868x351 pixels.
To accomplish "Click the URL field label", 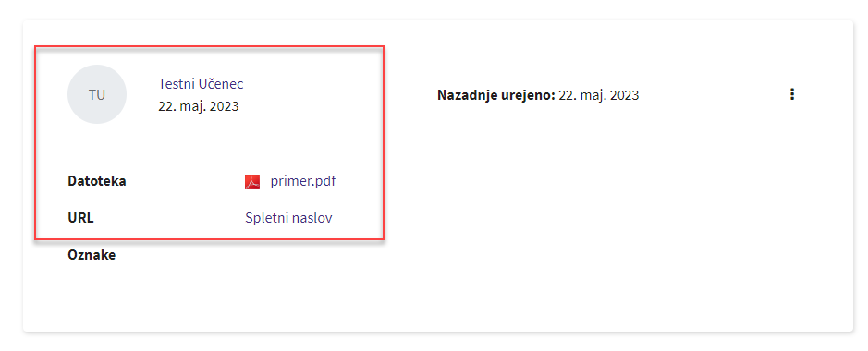I will (80, 218).
